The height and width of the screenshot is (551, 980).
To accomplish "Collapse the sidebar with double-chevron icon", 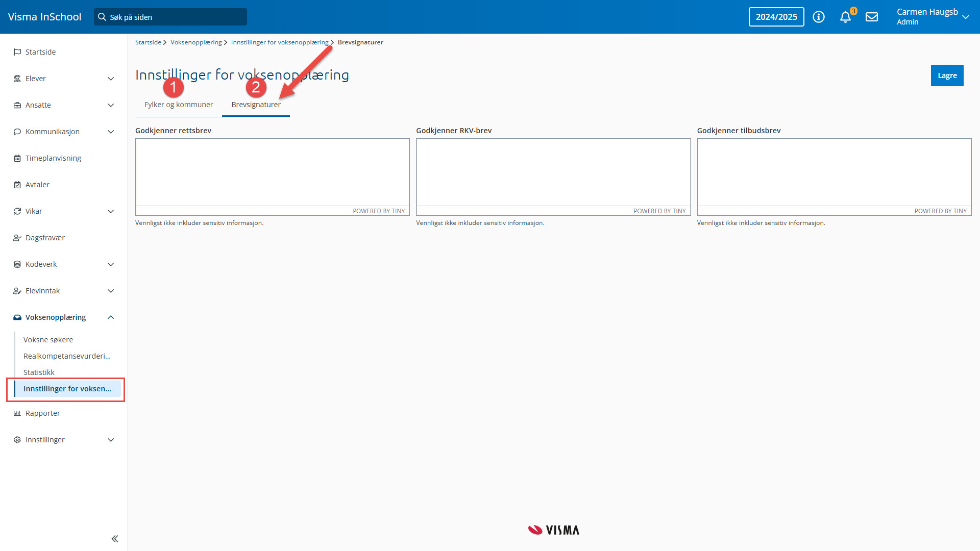I will [x=115, y=539].
